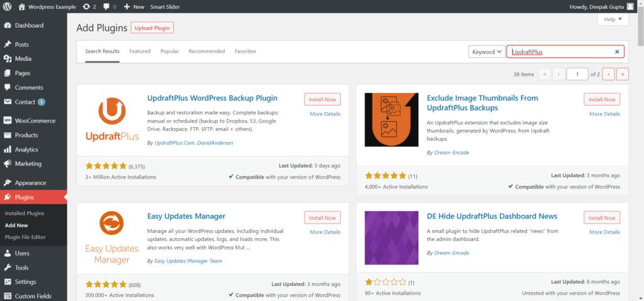Open the updates icon showing 2

[x=86, y=6]
